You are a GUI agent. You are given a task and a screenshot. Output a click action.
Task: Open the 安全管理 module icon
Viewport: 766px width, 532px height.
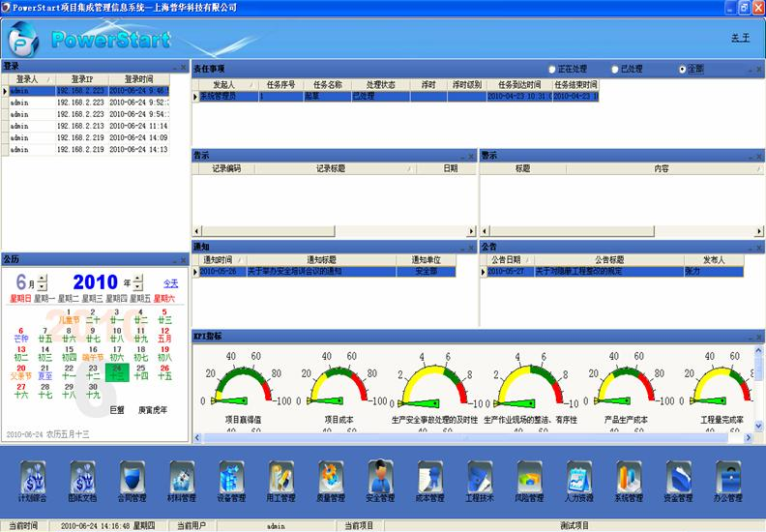tap(380, 478)
